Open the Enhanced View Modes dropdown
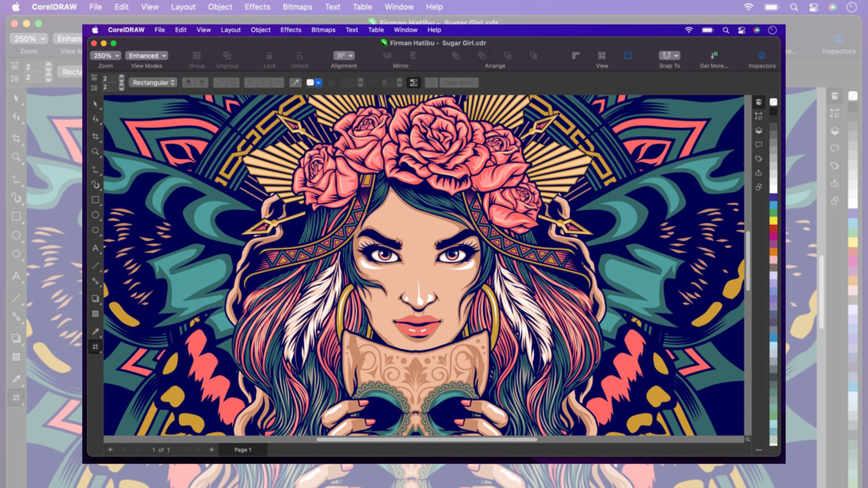This screenshot has height=488, width=868. 146,56
